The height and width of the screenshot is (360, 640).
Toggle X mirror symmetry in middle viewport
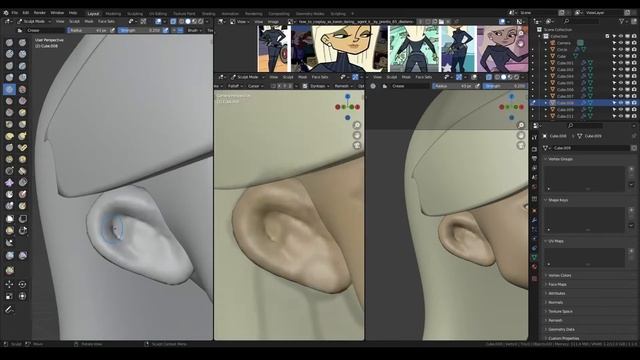click(x=279, y=86)
